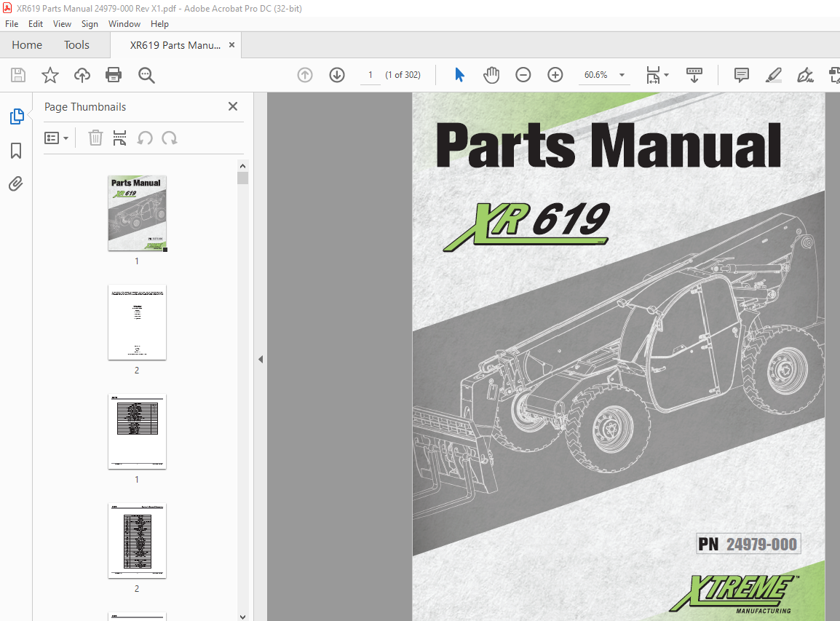Open the Window menu

[124, 24]
